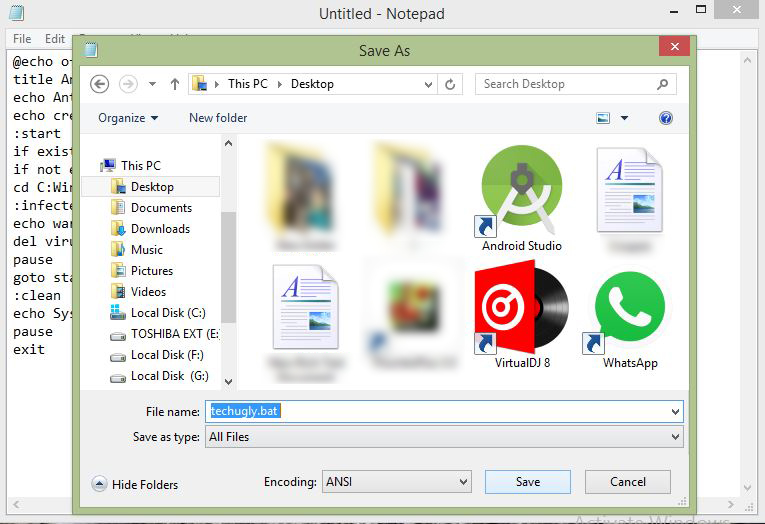The width and height of the screenshot is (765, 524).
Task: Click the search magnifier icon
Action: tap(662, 84)
